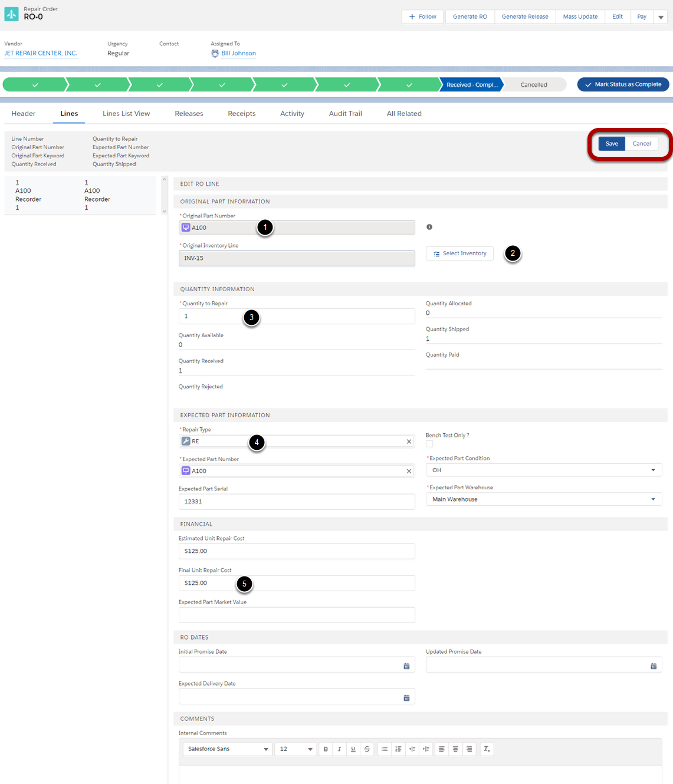The width and height of the screenshot is (673, 784).
Task: Open the Audit Trail tab
Action: point(345,113)
